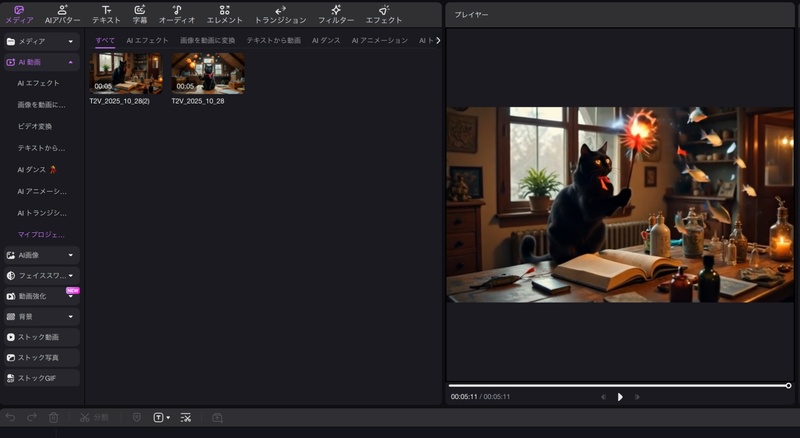Screen dimensions: 800x438
Task: Select the 画像を動画に変換 filter tab
Action: pyautogui.click(x=208, y=40)
